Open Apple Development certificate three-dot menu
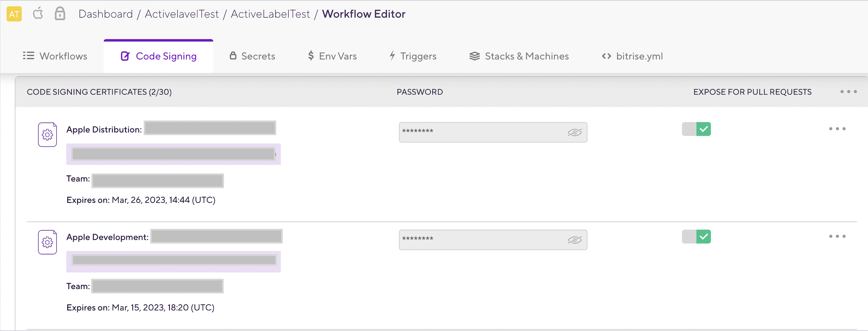Image resolution: width=868 pixels, height=331 pixels. (837, 236)
